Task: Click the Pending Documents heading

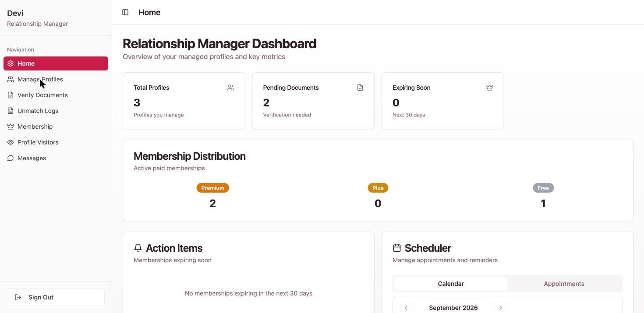Action: [290, 88]
